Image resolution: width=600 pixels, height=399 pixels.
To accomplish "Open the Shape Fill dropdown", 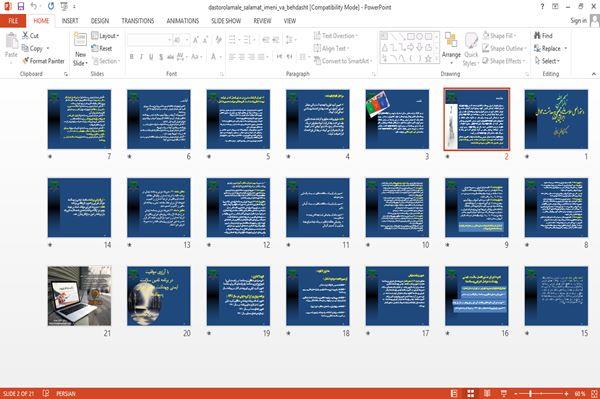I will tap(499, 36).
